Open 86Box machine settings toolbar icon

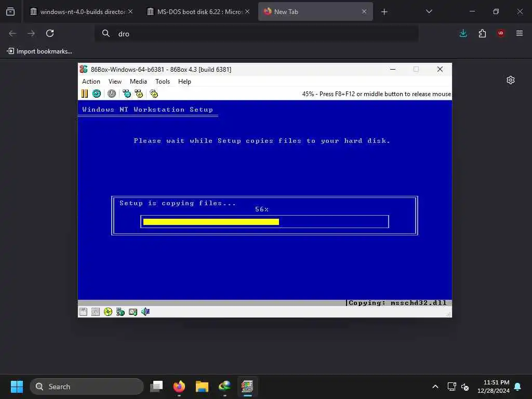[154, 94]
